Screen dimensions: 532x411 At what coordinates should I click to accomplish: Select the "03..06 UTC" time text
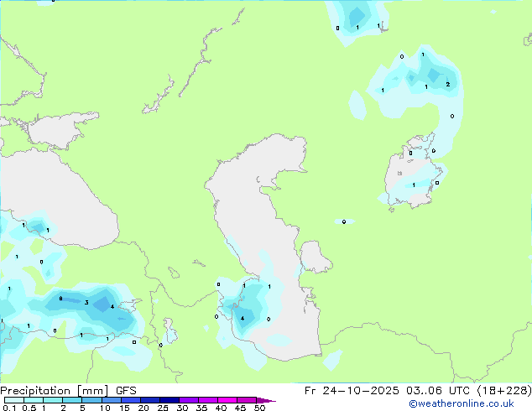438,391
